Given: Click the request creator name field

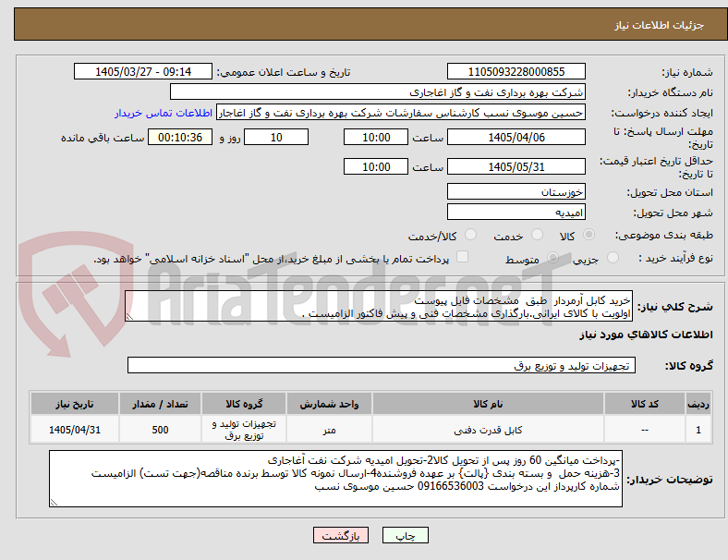Looking at the screenshot, I should [401, 113].
